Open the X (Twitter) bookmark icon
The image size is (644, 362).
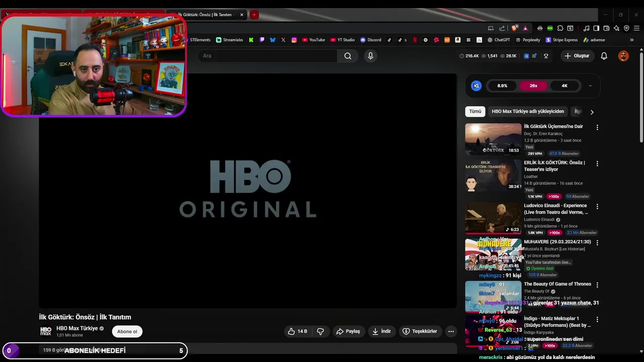[x=283, y=40]
